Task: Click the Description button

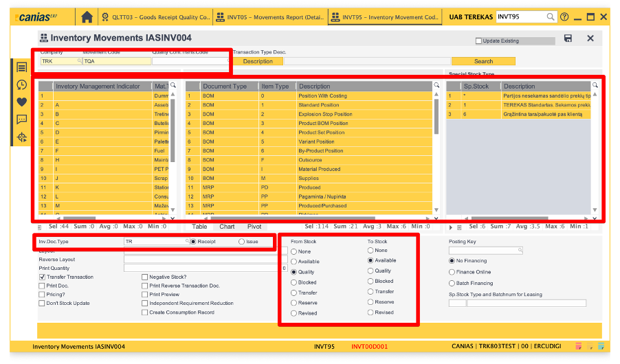Action: click(x=258, y=61)
